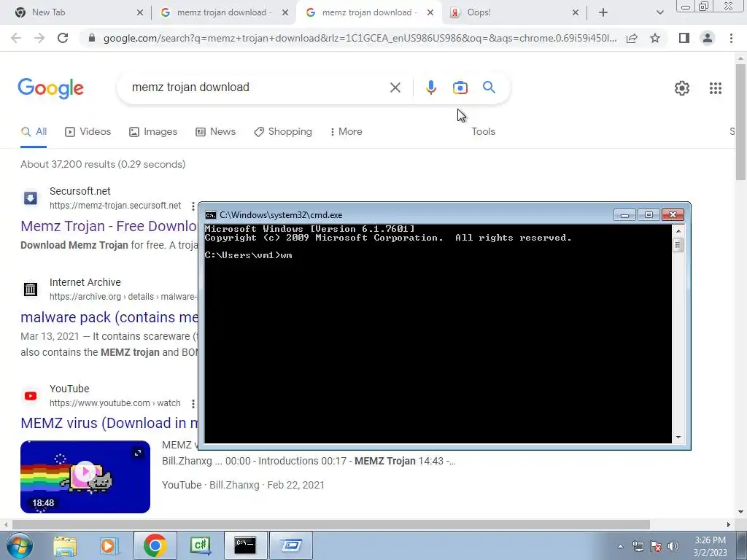Image resolution: width=747 pixels, height=560 pixels.
Task: Bookmark this page with the star icon
Action: click(655, 38)
